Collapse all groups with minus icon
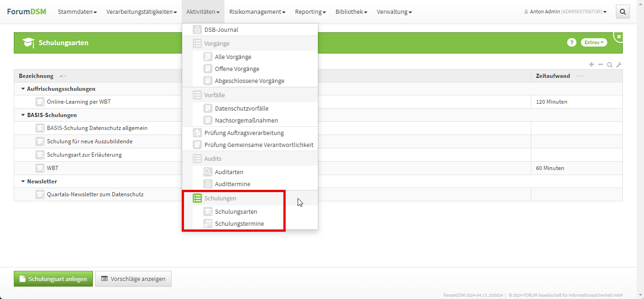Image resolution: width=644 pixels, height=299 pixels. 600,65
